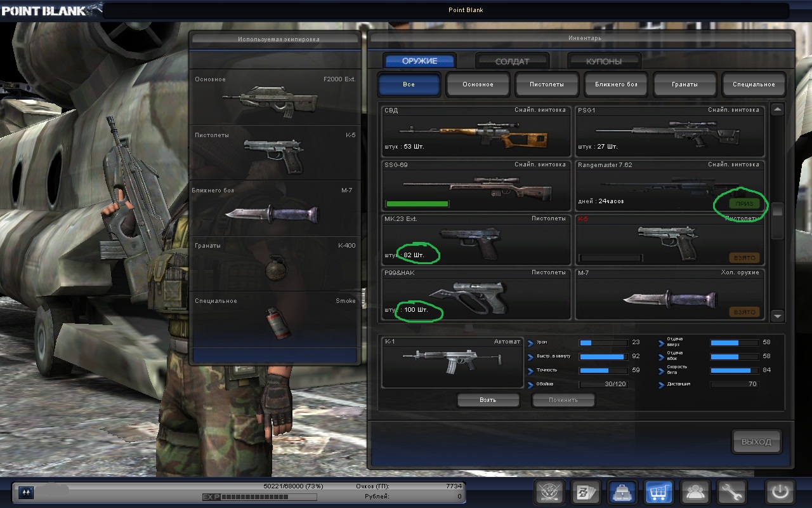Filter inventory by Все
Screen dimensions: 812x508
(409, 84)
